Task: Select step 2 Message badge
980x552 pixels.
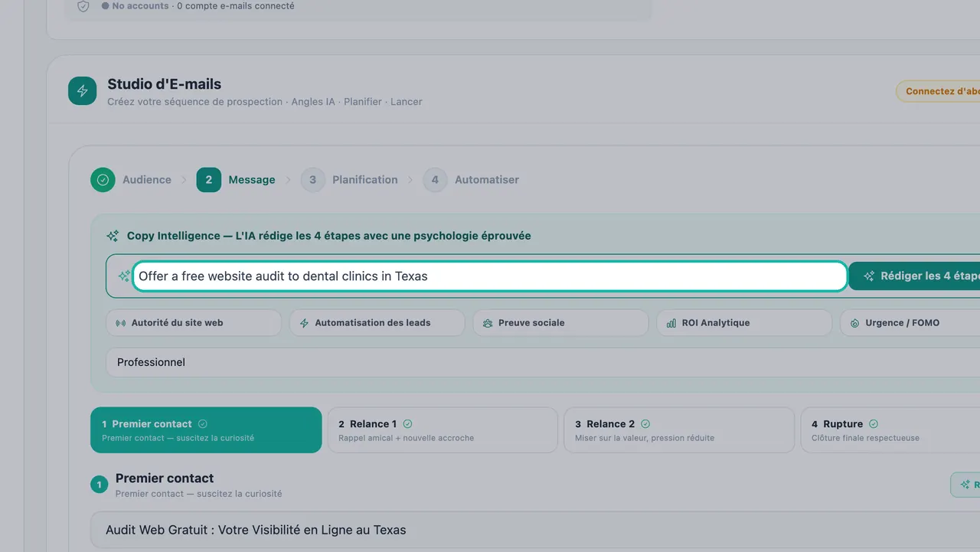Action: click(x=209, y=180)
